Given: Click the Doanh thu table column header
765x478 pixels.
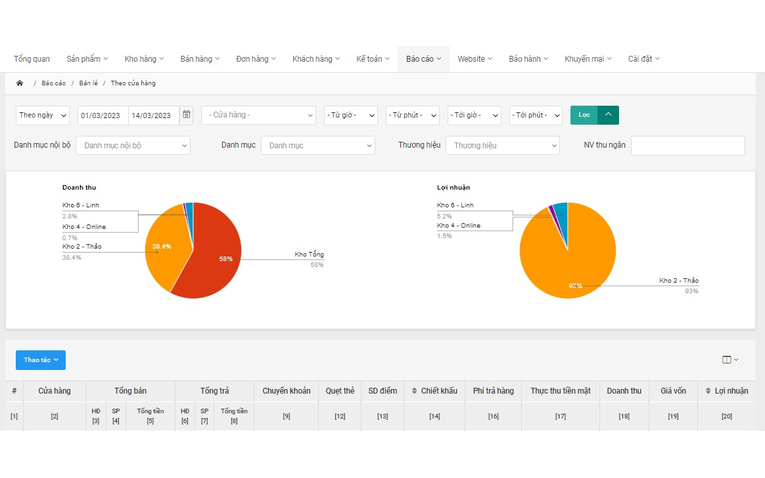Looking at the screenshot, I should coord(624,391).
